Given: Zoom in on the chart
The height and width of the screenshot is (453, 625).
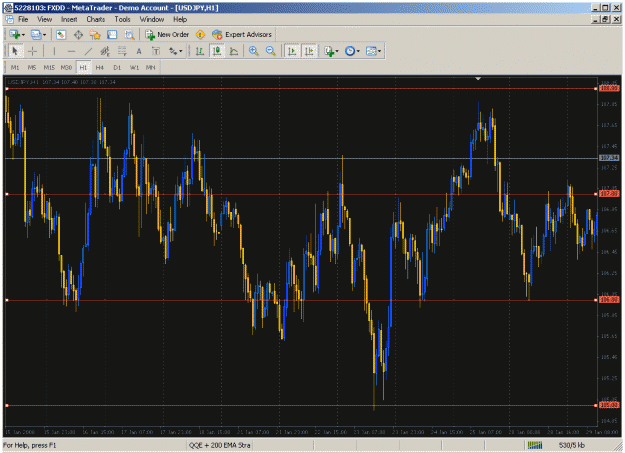Looking at the screenshot, I should tap(254, 51).
